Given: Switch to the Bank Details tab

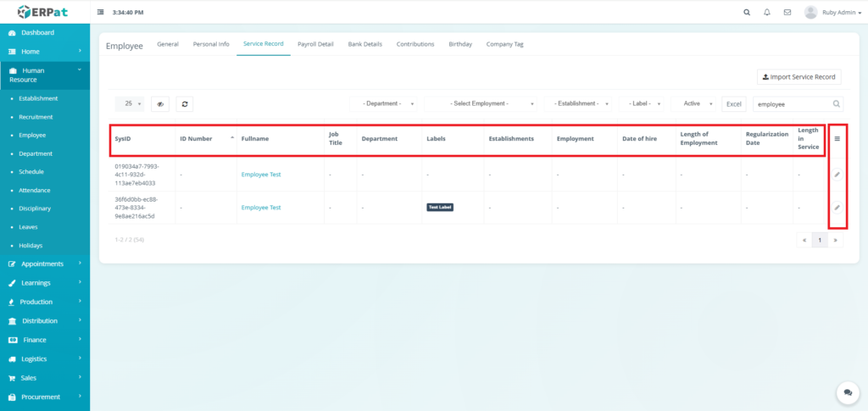Looking at the screenshot, I should (364, 44).
